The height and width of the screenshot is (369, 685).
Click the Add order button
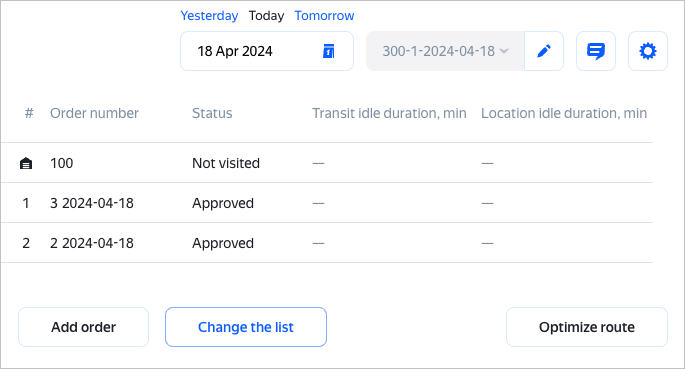click(x=83, y=327)
